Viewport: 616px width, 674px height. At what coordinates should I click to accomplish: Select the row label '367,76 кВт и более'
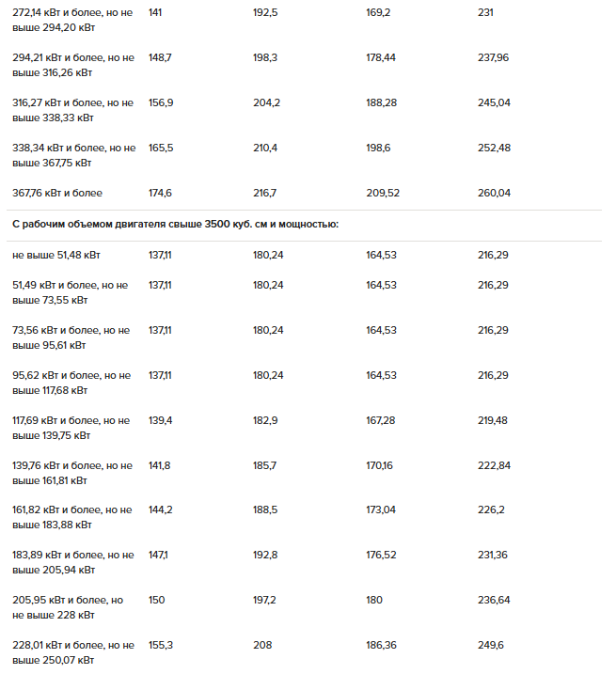pos(57,193)
